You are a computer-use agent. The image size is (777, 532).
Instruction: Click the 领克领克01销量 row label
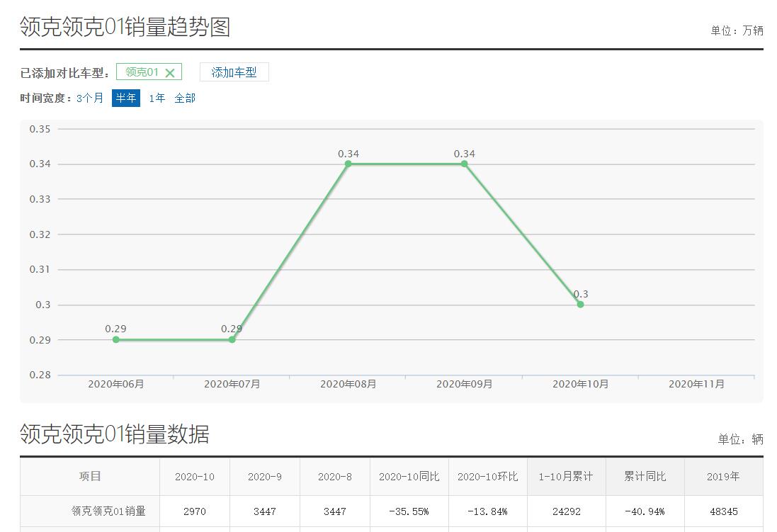[108, 511]
